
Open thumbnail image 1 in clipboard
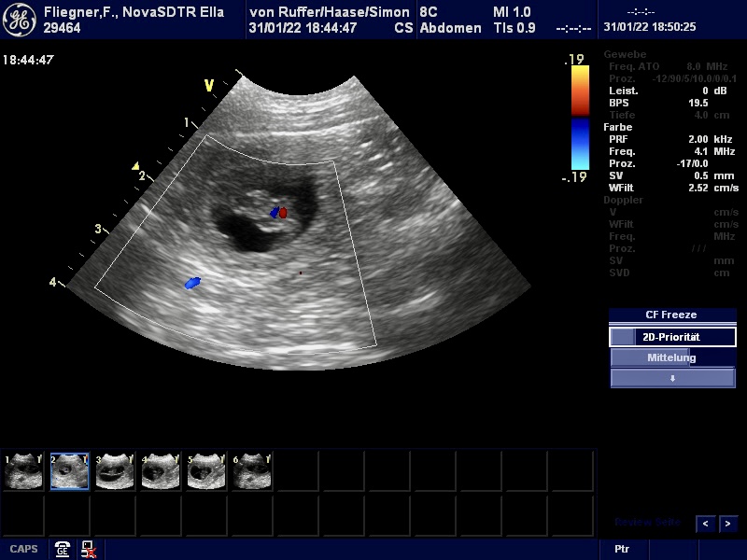[x=23, y=472]
